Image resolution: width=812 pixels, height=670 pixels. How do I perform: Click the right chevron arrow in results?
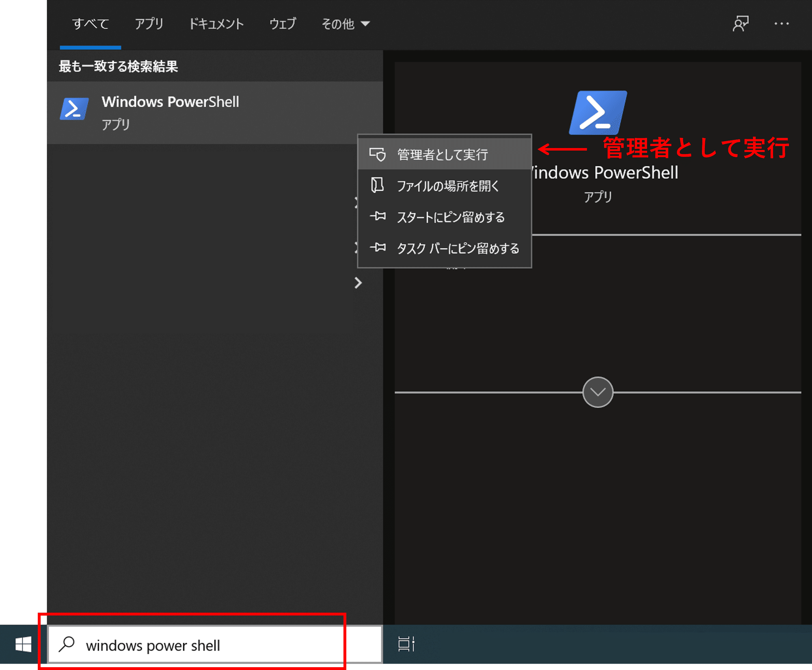click(x=358, y=283)
